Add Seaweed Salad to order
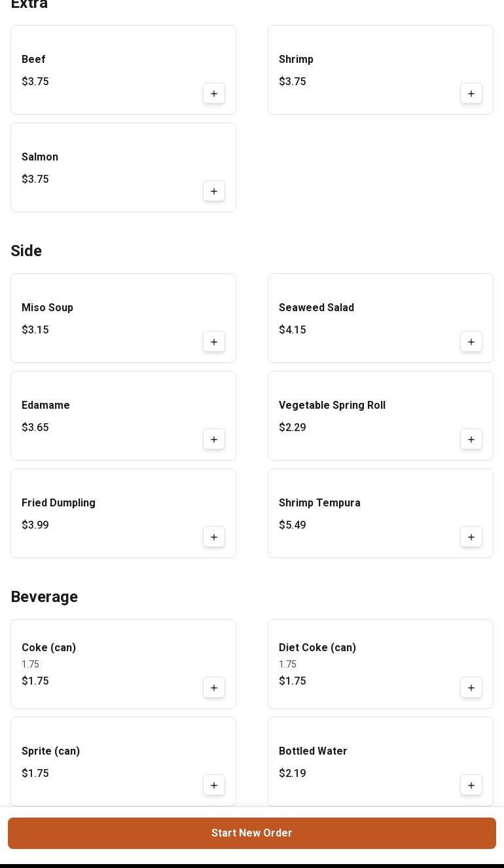The image size is (504, 868). tap(471, 342)
